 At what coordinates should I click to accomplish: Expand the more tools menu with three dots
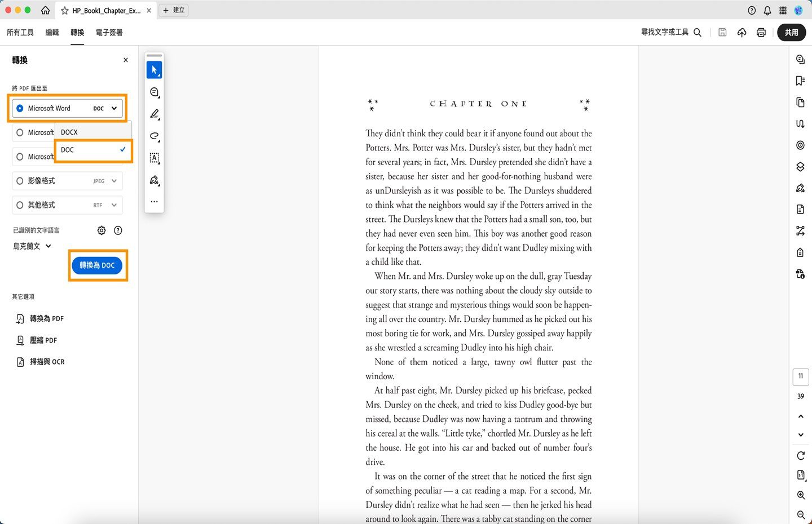coord(153,201)
